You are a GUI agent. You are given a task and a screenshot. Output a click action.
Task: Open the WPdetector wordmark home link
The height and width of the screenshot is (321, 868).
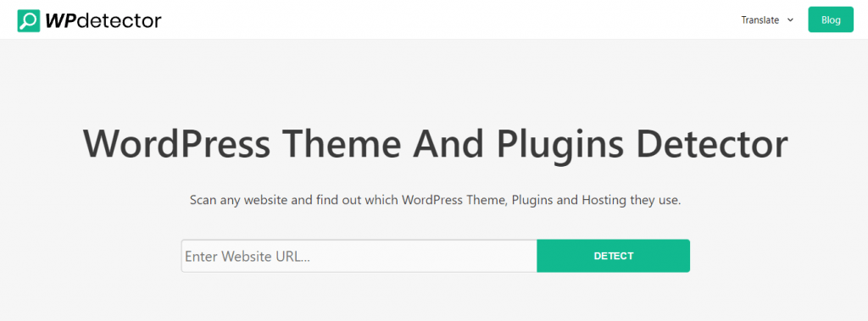103,20
